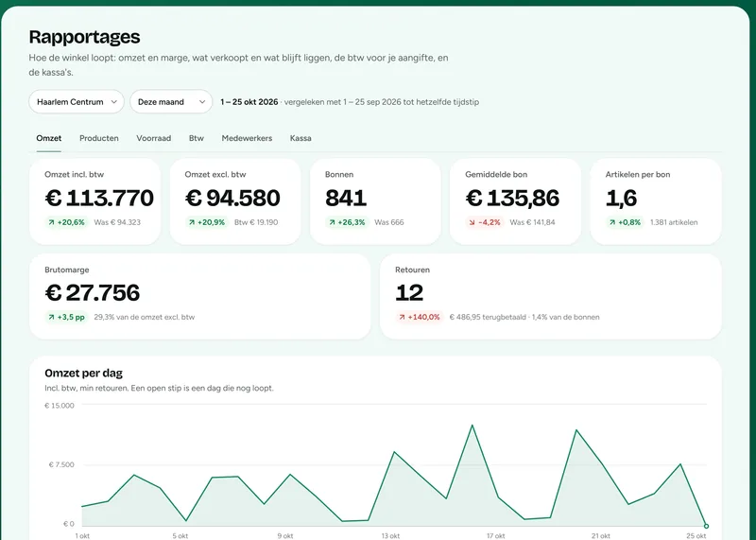Click '29,3% van de omzet excl. btw'
This screenshot has height=540, width=756.
tap(145, 317)
